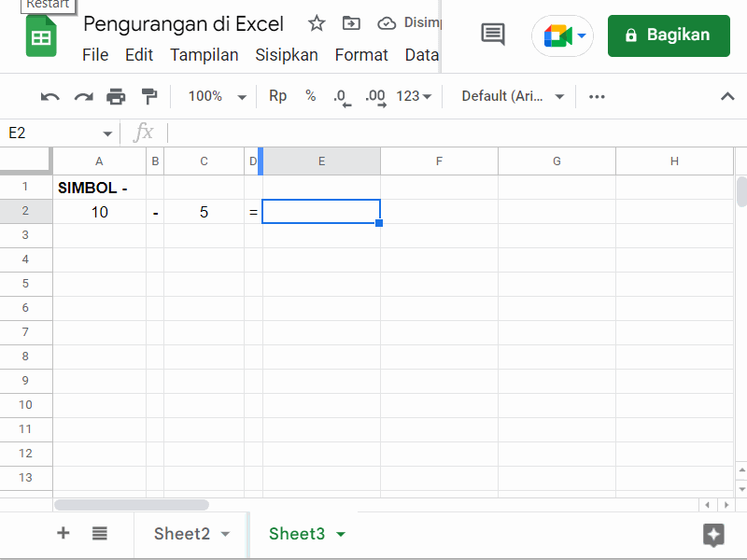The width and height of the screenshot is (747, 560).
Task: Select row 2 header
Action: point(26,211)
